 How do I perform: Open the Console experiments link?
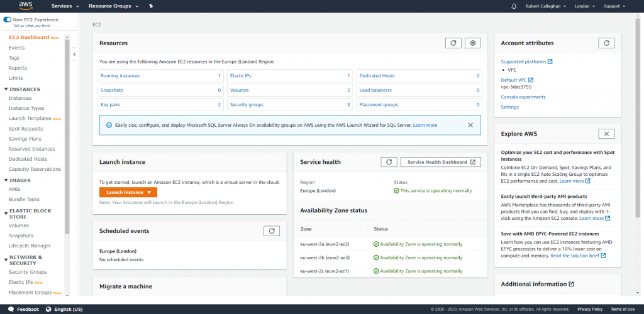[x=523, y=97]
